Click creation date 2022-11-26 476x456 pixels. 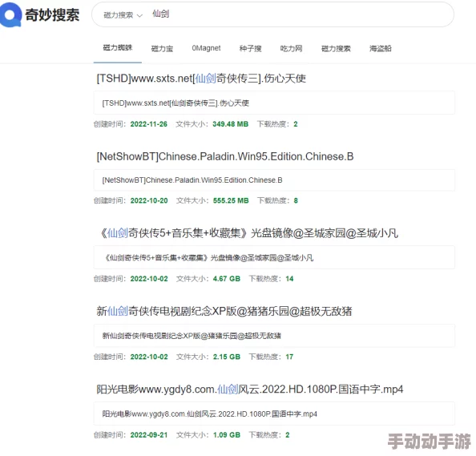pyautogui.click(x=149, y=124)
